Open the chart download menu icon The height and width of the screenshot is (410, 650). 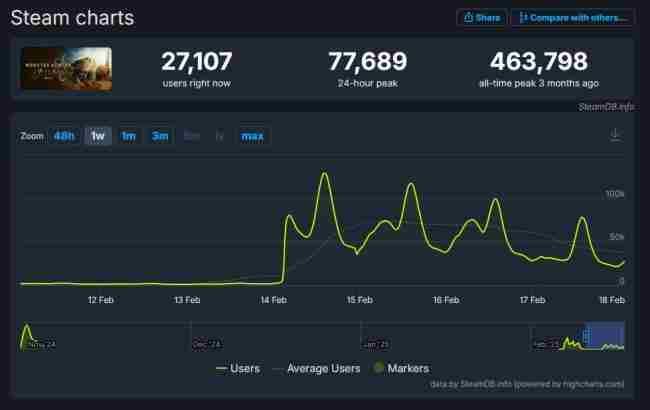click(616, 135)
